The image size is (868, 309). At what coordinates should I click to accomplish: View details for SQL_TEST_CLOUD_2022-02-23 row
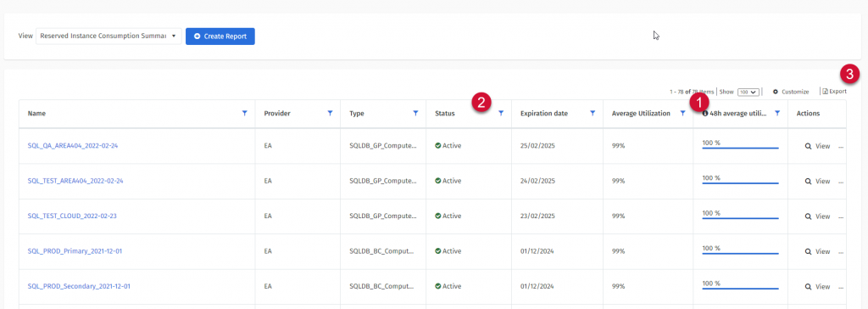[x=818, y=216]
